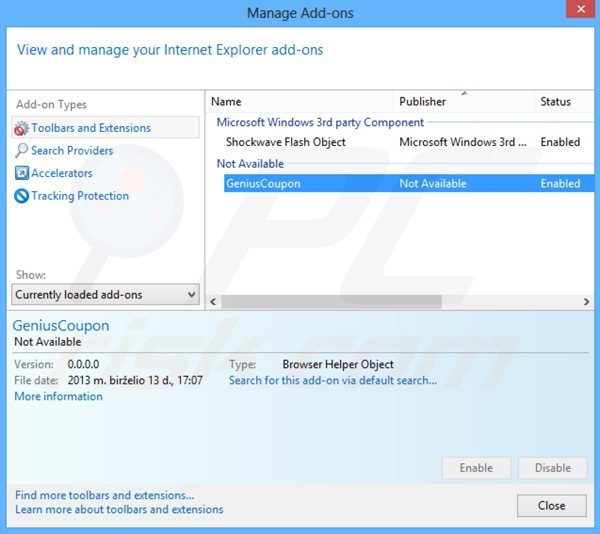
Task: Open Search Providers add-on type
Action: pyautogui.click(x=72, y=150)
